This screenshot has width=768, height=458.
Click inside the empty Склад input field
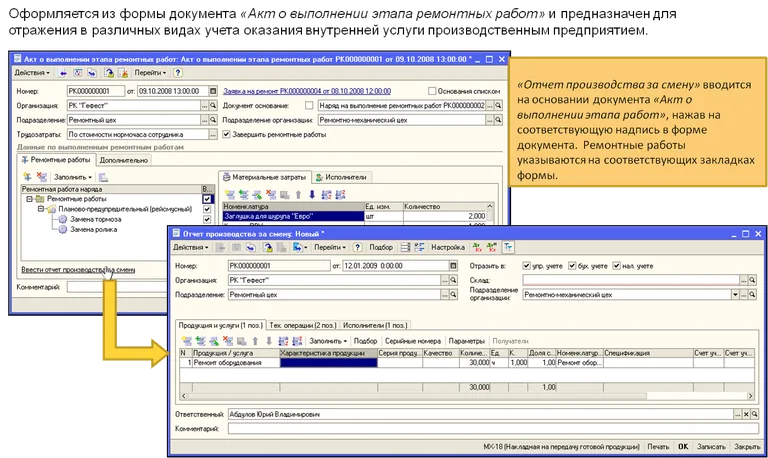coord(631,280)
